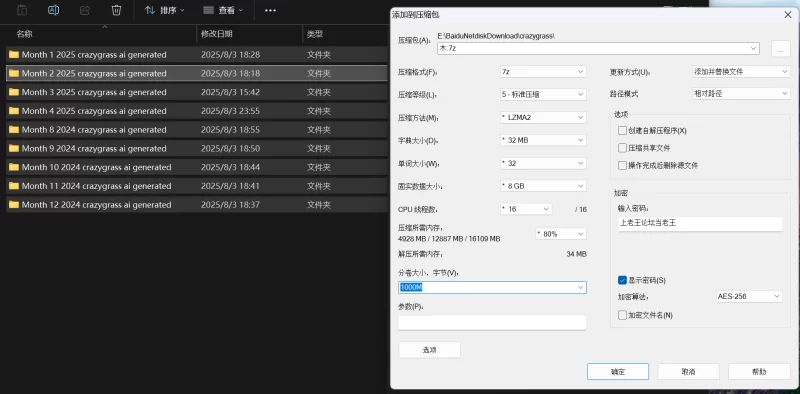Select folder Month 2 2025 crazygrass ai generated

[x=197, y=73]
